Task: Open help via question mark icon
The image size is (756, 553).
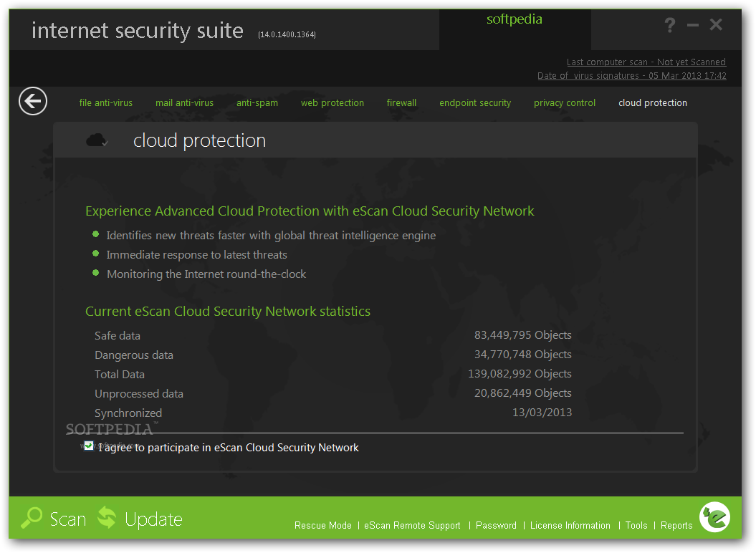Action: point(670,24)
